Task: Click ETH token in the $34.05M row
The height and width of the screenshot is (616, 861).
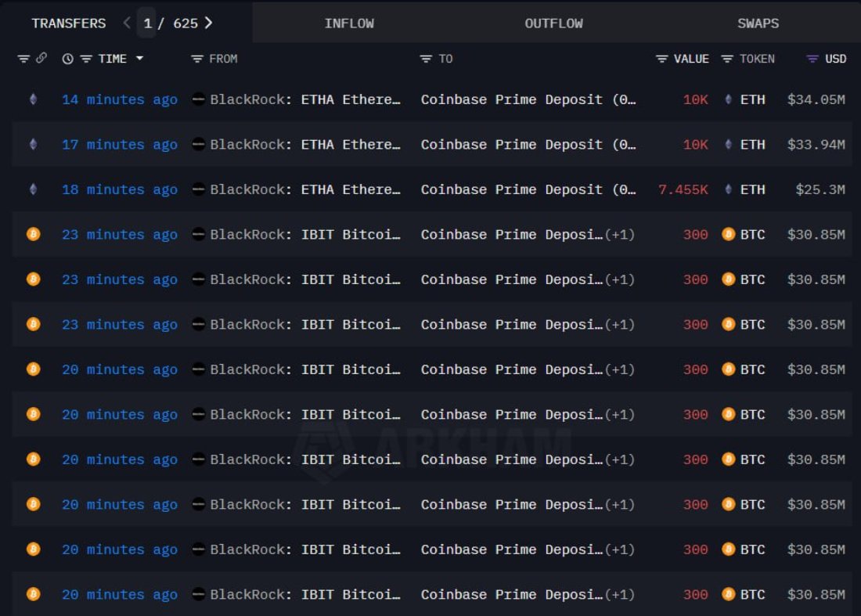Action: coord(745,100)
